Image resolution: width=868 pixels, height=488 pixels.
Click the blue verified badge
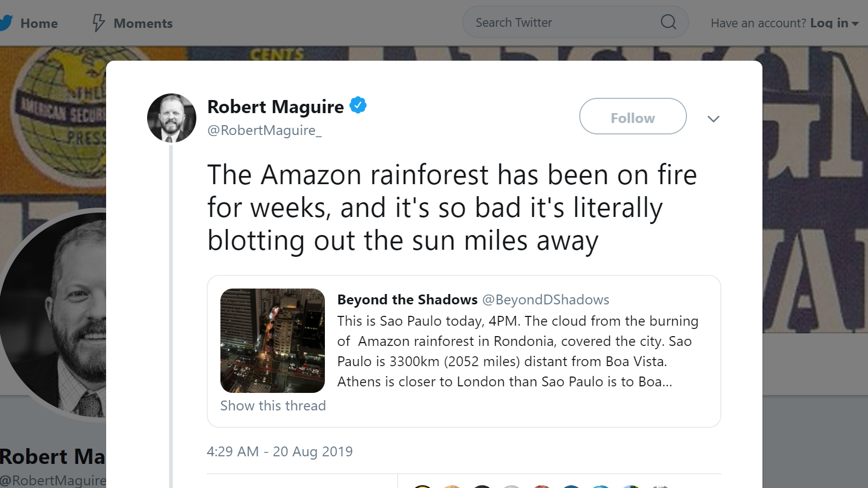pos(358,105)
